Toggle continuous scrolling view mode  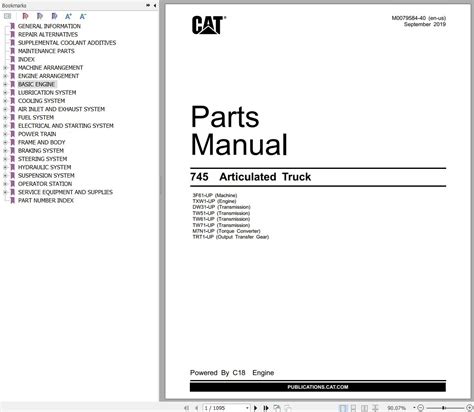(353, 408)
